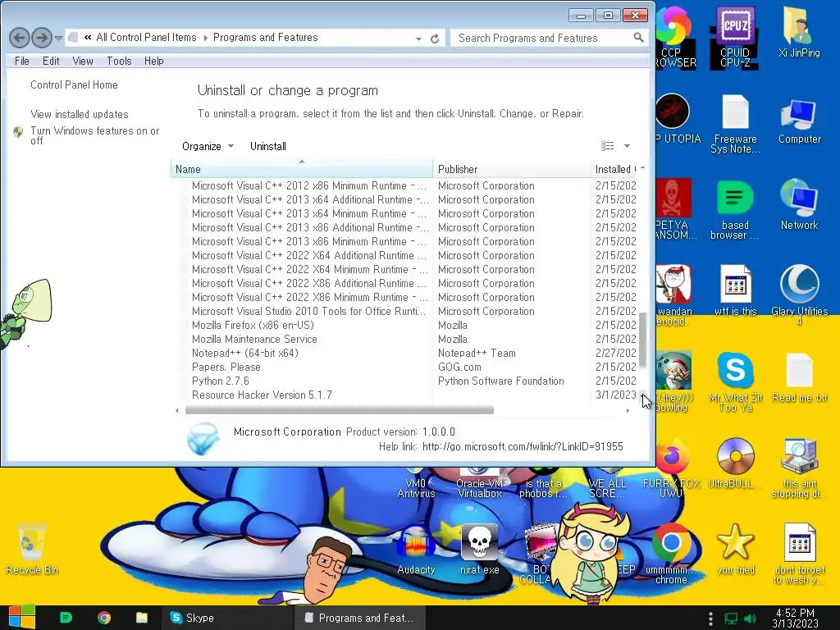Open the CPUID CPU-Z desktop icon
This screenshot has width=840, height=630.
click(734, 38)
